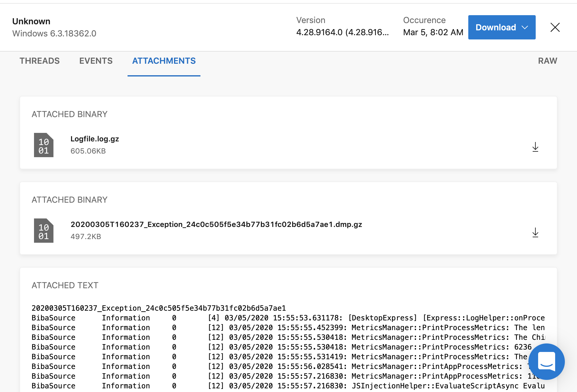
Task: Download the Exception dump attachment
Action: click(535, 233)
